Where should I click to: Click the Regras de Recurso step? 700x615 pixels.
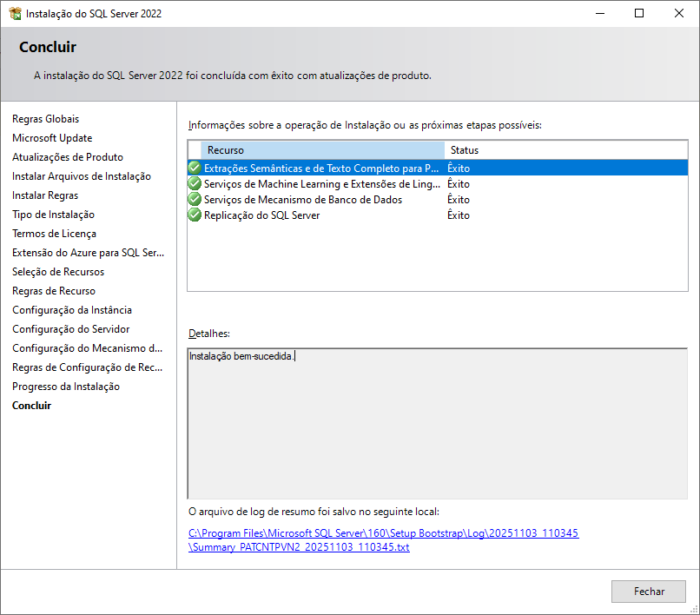click(x=54, y=291)
